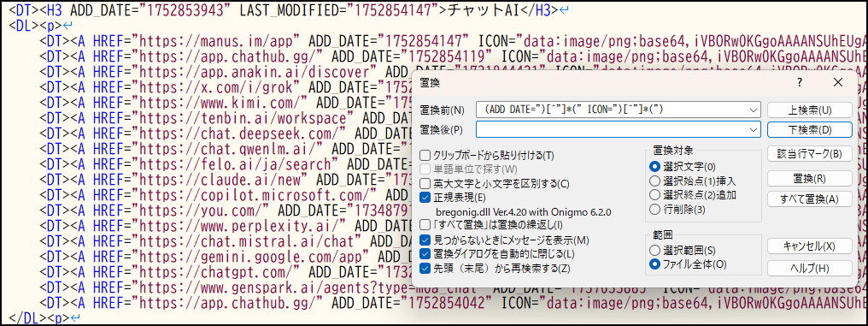Select 選択範囲(S) range radio button
This screenshot has width=868, height=326.
click(x=655, y=250)
